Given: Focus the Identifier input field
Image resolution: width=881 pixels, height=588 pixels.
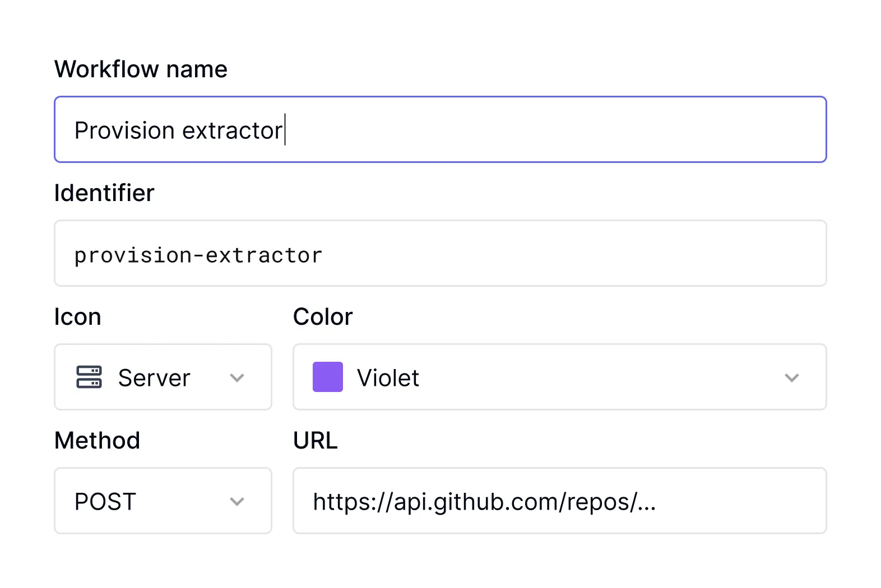Looking at the screenshot, I should 440,253.
